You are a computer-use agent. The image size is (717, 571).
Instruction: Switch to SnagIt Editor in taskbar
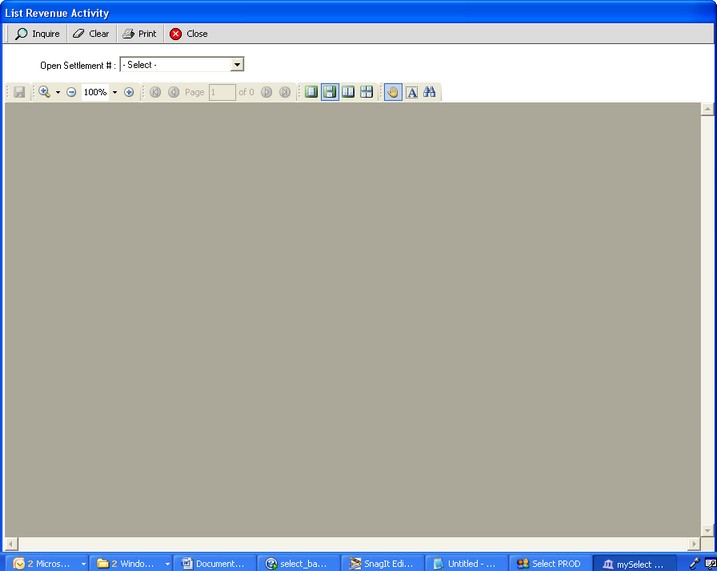coord(382,563)
